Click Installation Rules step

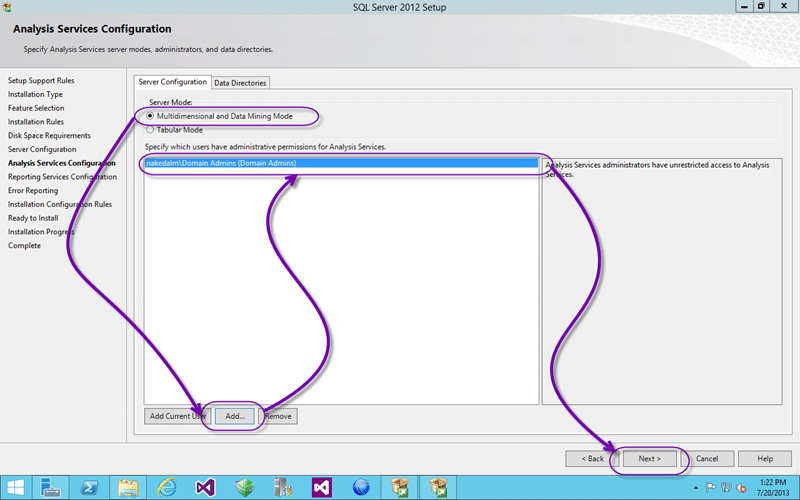[36, 121]
